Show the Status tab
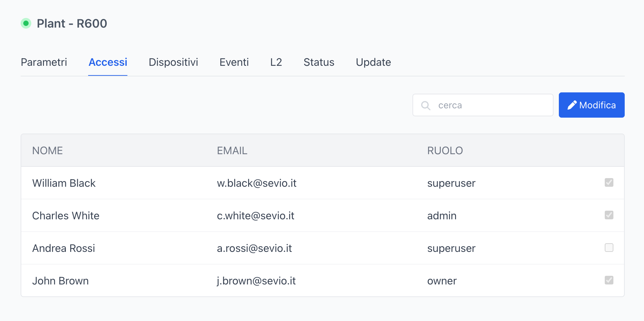The image size is (644, 321). pyautogui.click(x=319, y=62)
